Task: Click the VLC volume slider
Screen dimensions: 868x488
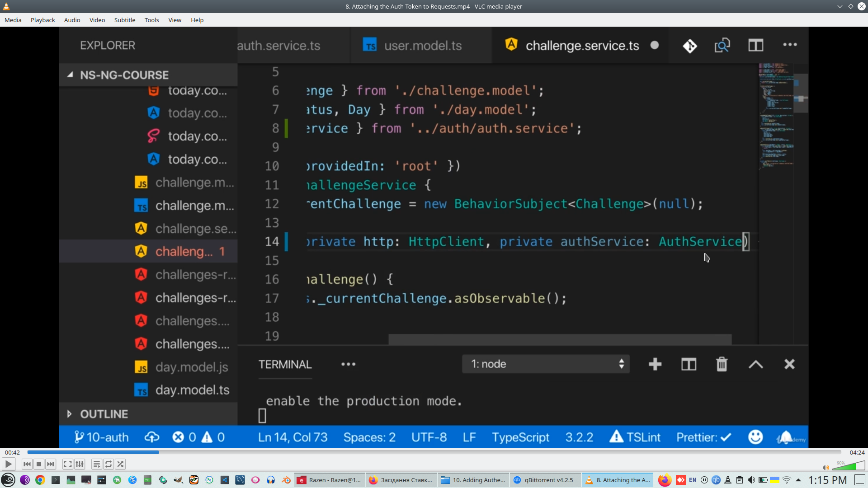Action: 849,466
